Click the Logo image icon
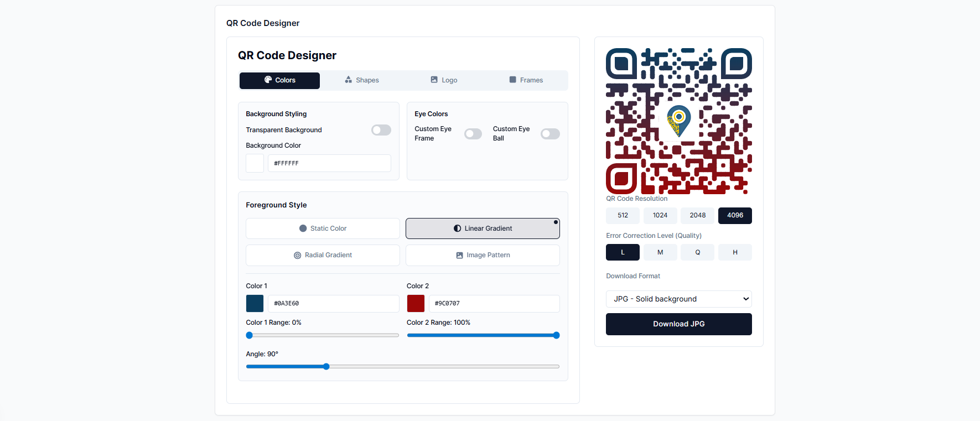 (434, 80)
